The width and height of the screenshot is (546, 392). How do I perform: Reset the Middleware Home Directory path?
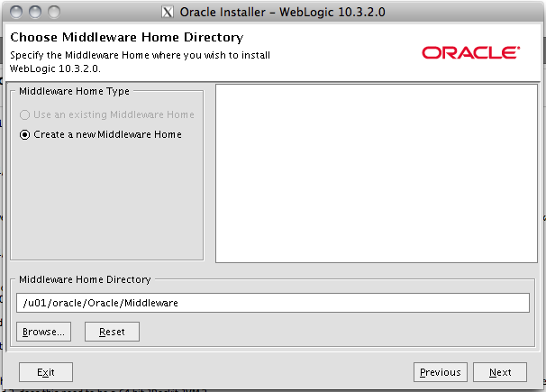112,332
